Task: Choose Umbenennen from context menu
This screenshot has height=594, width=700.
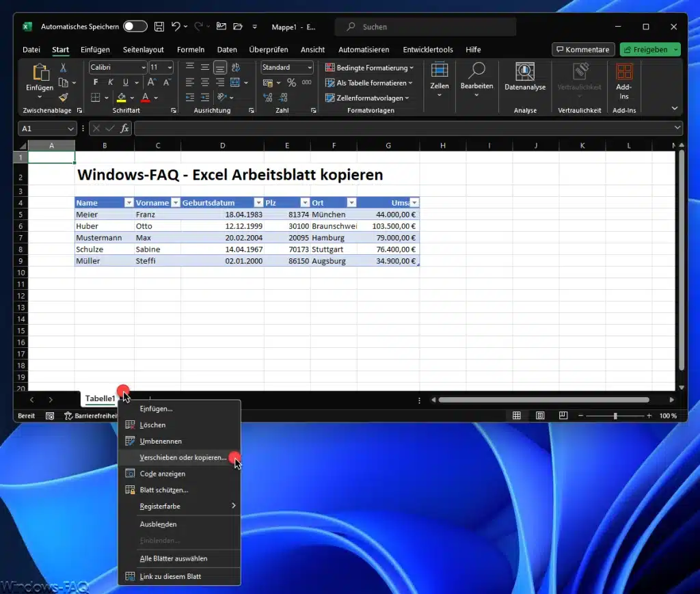Action: (x=180, y=442)
